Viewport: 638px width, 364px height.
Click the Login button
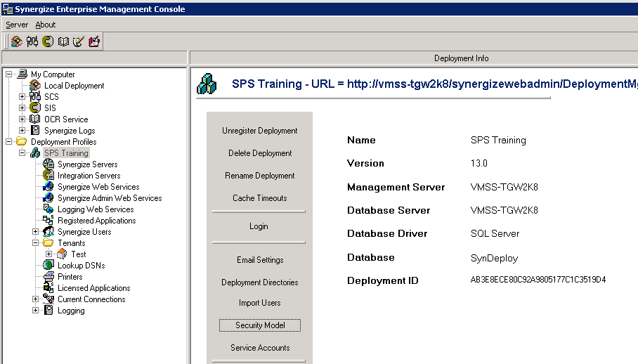259,226
